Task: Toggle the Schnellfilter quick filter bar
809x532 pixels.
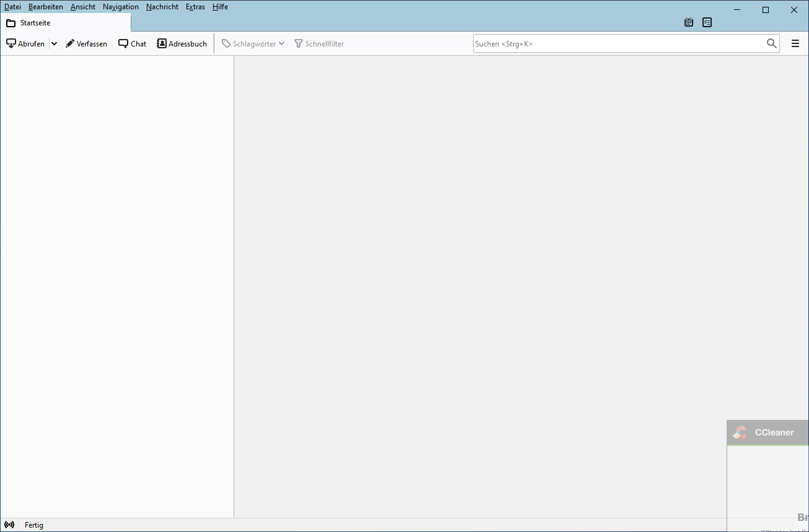Action: coord(319,44)
